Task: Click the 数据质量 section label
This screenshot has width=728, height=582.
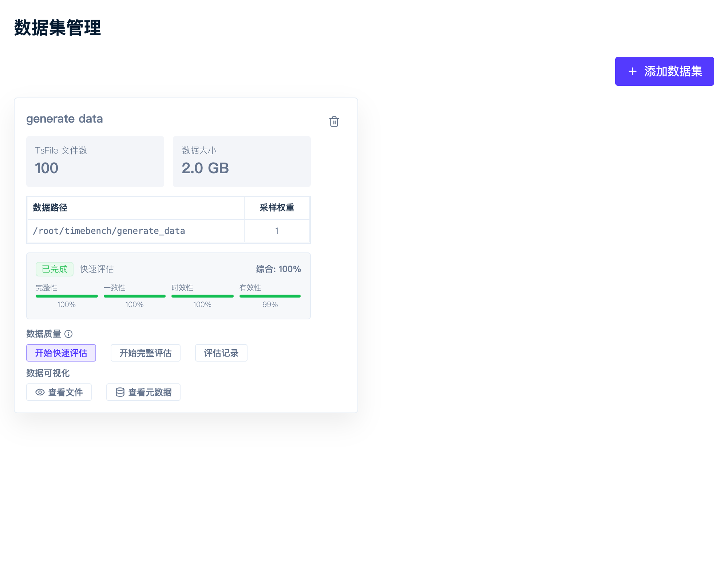Action: [44, 334]
